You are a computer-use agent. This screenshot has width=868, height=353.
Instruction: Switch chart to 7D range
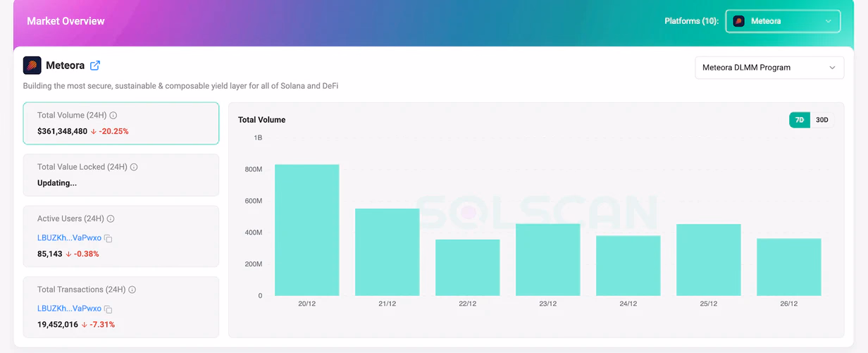click(800, 120)
